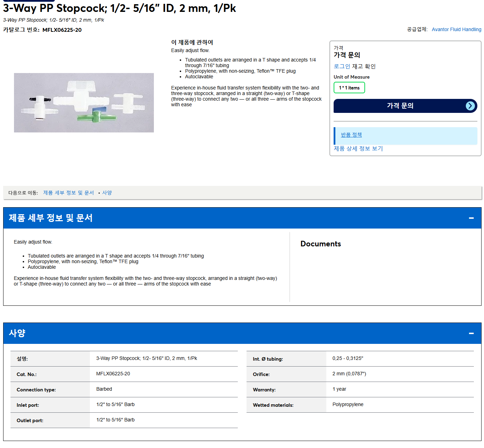Click the '0,25 - 0,3125"' tubing value
The height and width of the screenshot is (448, 484).
coord(348,359)
